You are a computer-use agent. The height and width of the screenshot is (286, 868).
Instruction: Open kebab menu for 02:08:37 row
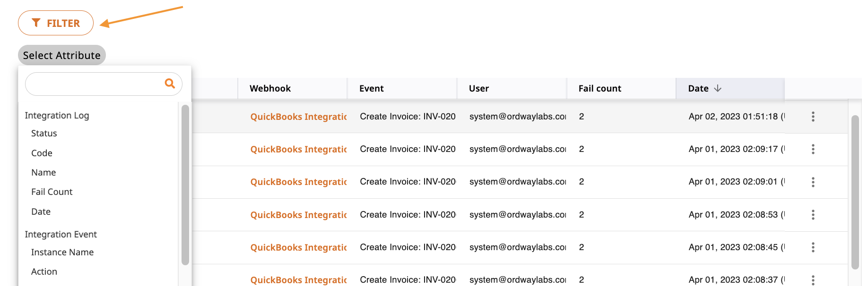[x=813, y=280]
